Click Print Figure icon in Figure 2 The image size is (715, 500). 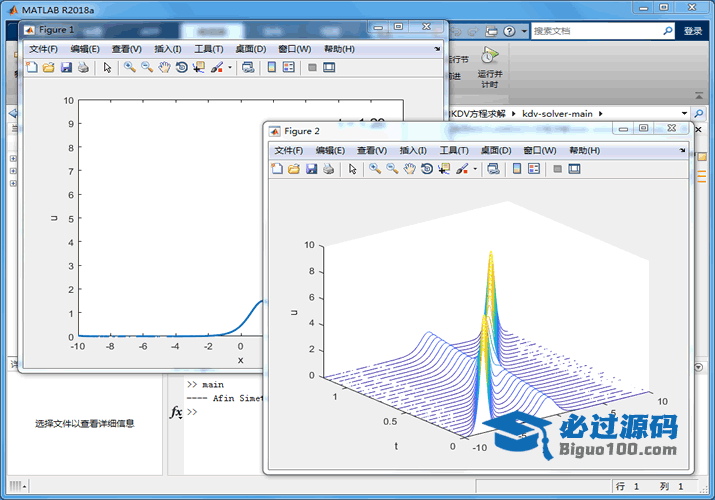coord(328,169)
